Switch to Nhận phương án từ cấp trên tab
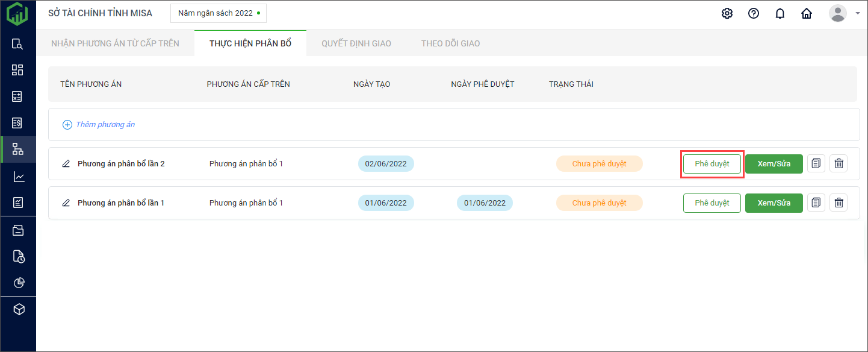The height and width of the screenshot is (352, 868). 115,43
